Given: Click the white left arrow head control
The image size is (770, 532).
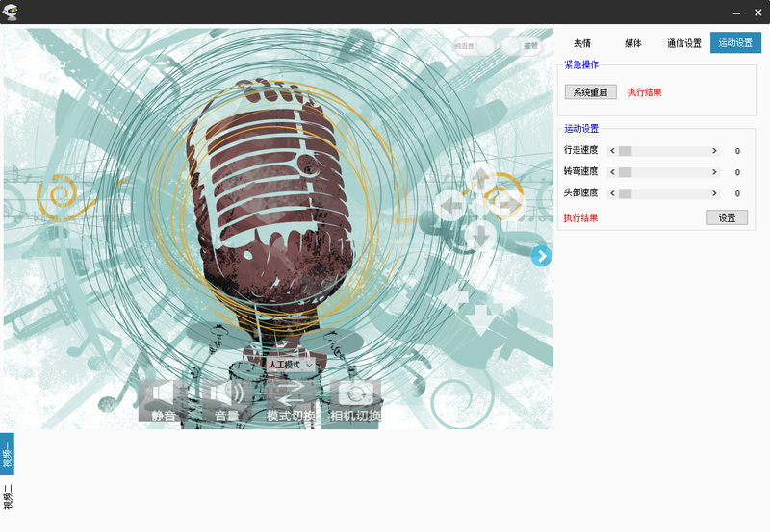Looking at the screenshot, I should [x=452, y=295].
